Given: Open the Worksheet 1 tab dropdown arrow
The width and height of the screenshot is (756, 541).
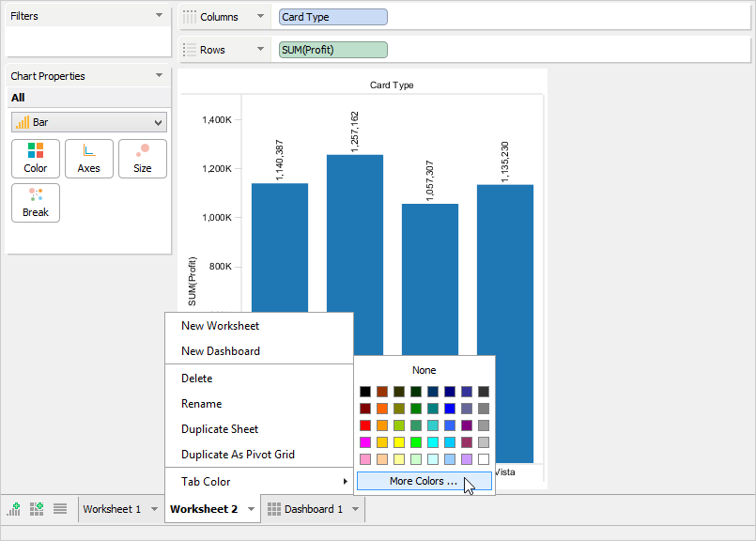Looking at the screenshot, I should [x=154, y=509].
